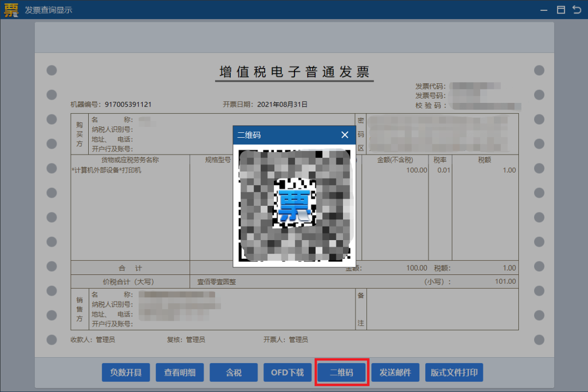588x392 pixels.
Task: Click the 二维码 title of the popup
Action: (249, 135)
